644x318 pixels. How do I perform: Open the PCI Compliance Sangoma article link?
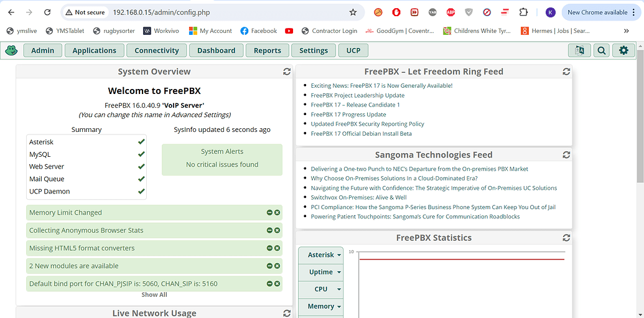pos(433,207)
